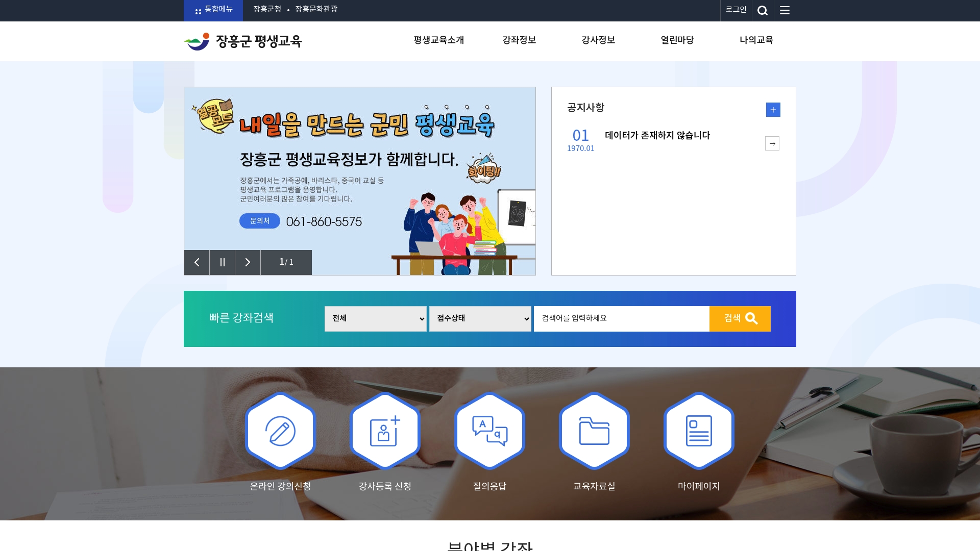Show previous banner slide
Image resolution: width=980 pixels, height=551 pixels.
click(197, 262)
